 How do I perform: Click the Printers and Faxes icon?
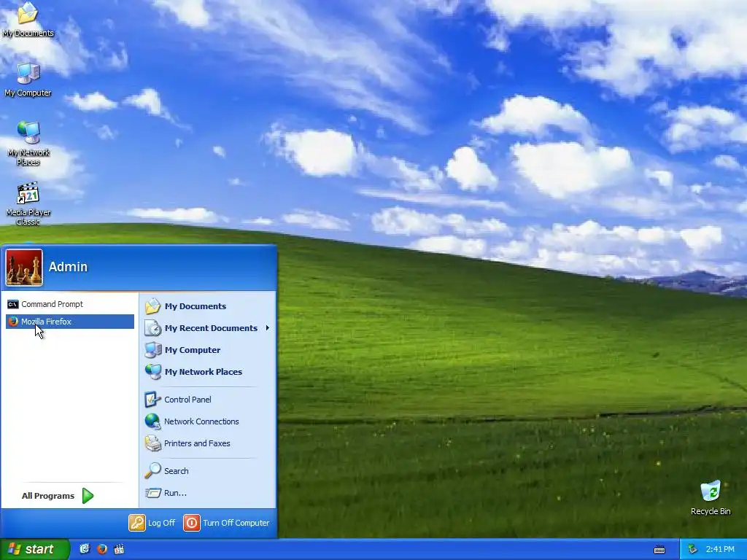tap(153, 443)
